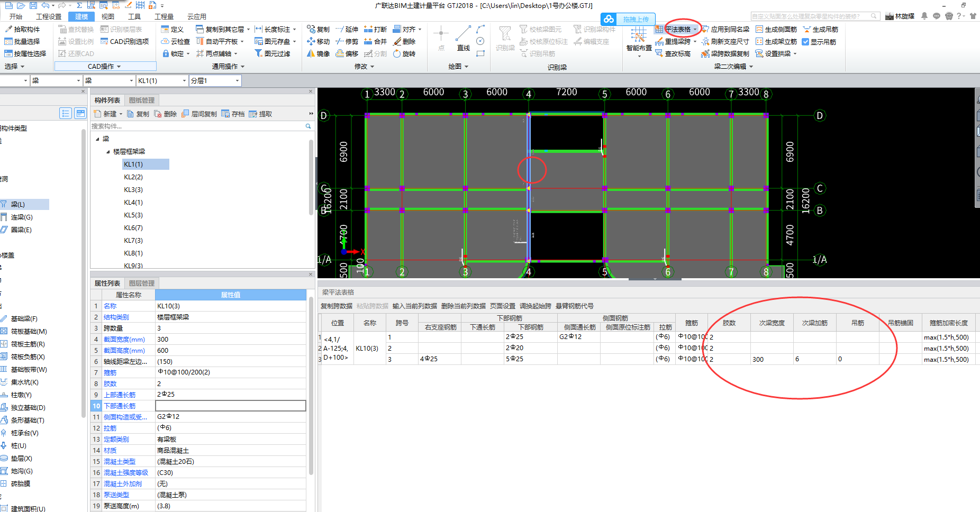The width and height of the screenshot is (980, 512).
Task: Open the 图纸管理 tab
Action: click(x=142, y=100)
